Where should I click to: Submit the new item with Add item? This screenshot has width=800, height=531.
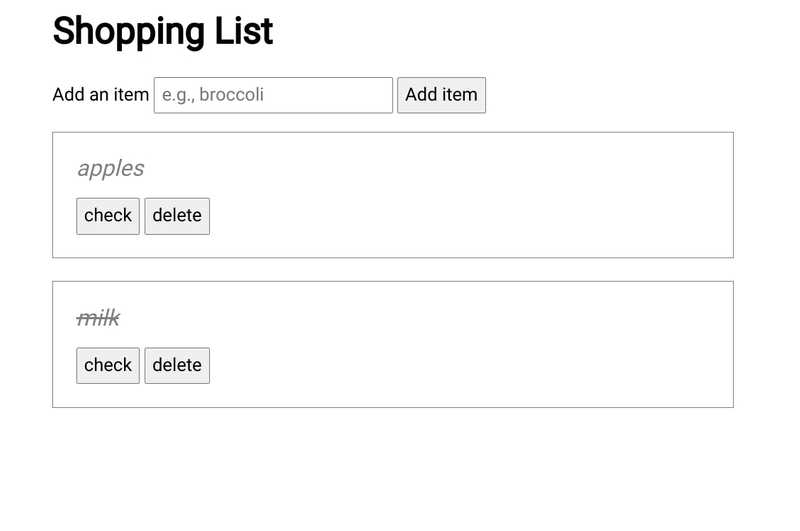[441, 95]
